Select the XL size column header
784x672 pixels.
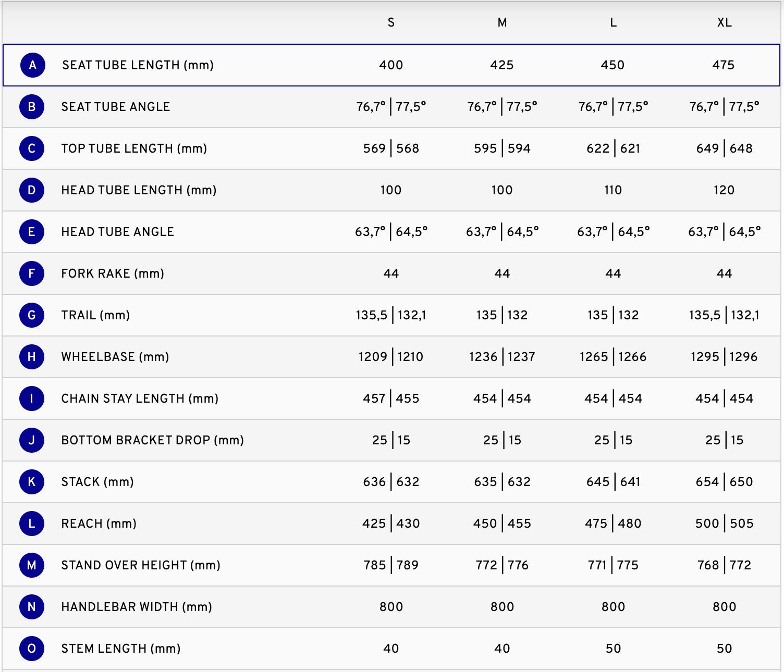pyautogui.click(x=725, y=22)
